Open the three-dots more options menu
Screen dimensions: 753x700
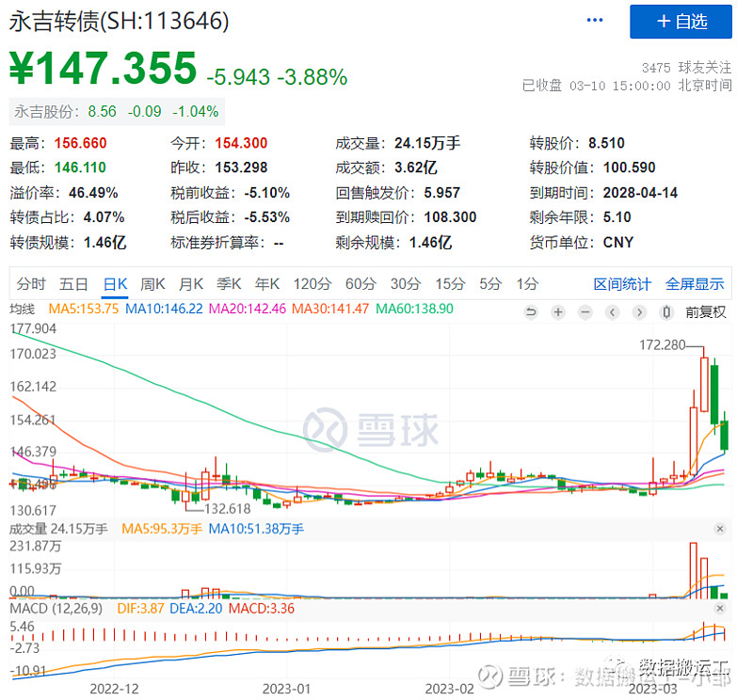click(x=595, y=20)
